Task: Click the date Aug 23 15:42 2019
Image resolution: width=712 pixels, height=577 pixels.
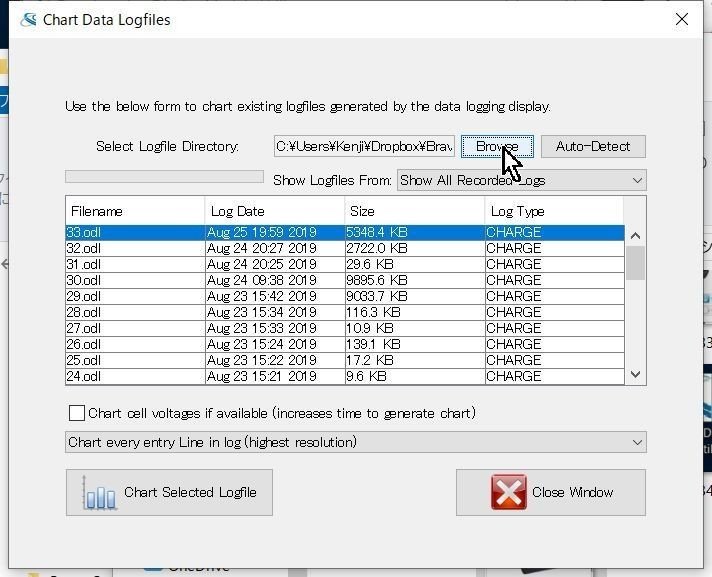Action: (262, 296)
